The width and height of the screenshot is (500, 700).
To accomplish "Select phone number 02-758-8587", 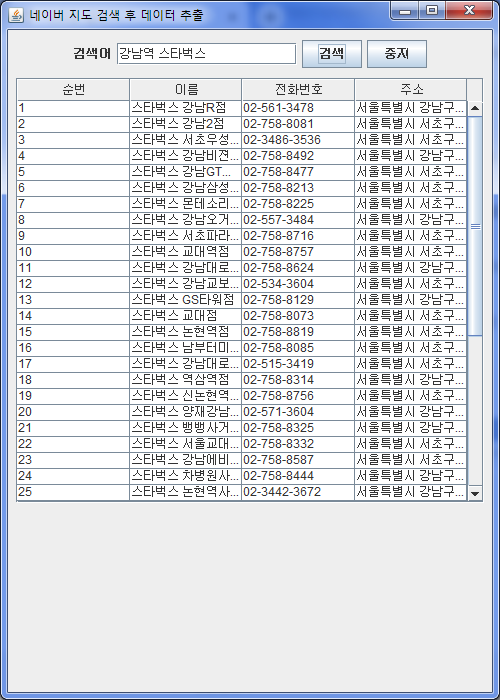I will (x=298, y=460).
